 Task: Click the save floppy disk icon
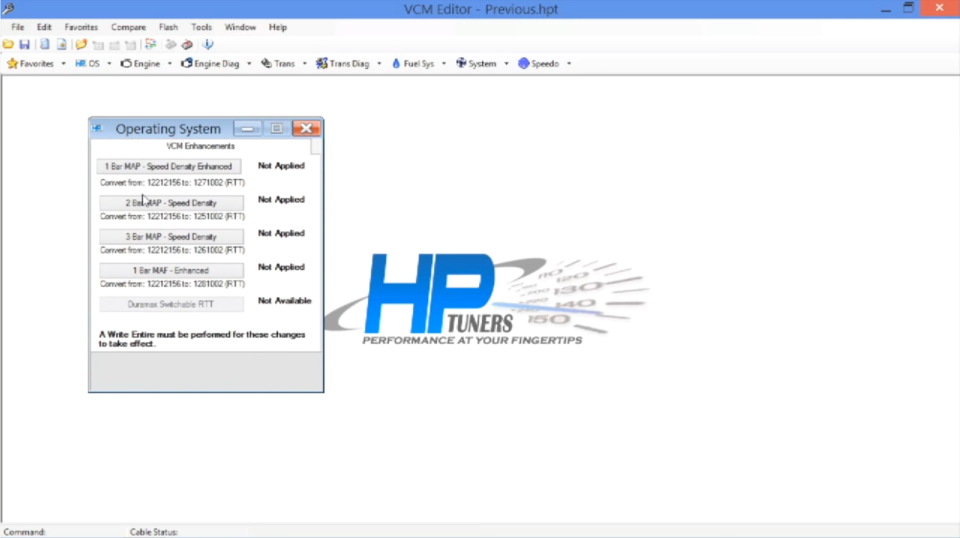(24, 44)
